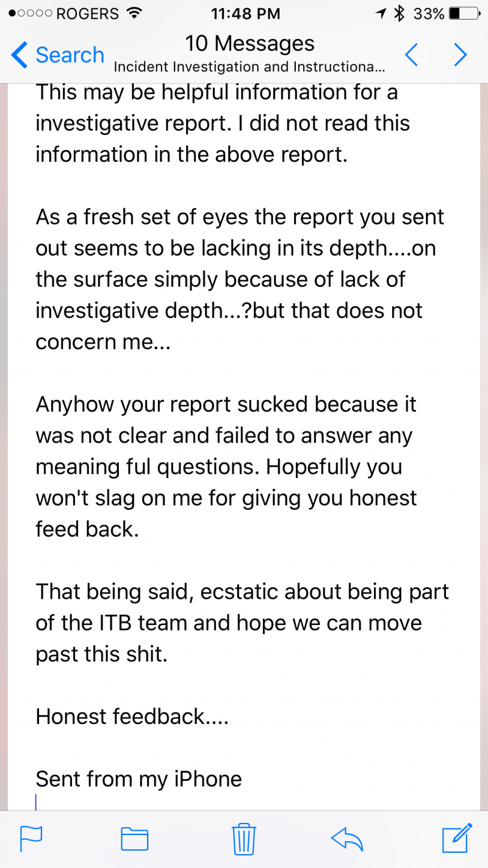The width and height of the screenshot is (488, 868).
Task: Tap the battery indicator icon
Action: [463, 13]
